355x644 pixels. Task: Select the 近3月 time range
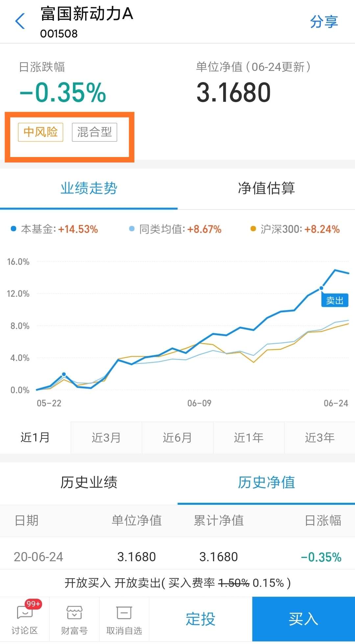(106, 437)
